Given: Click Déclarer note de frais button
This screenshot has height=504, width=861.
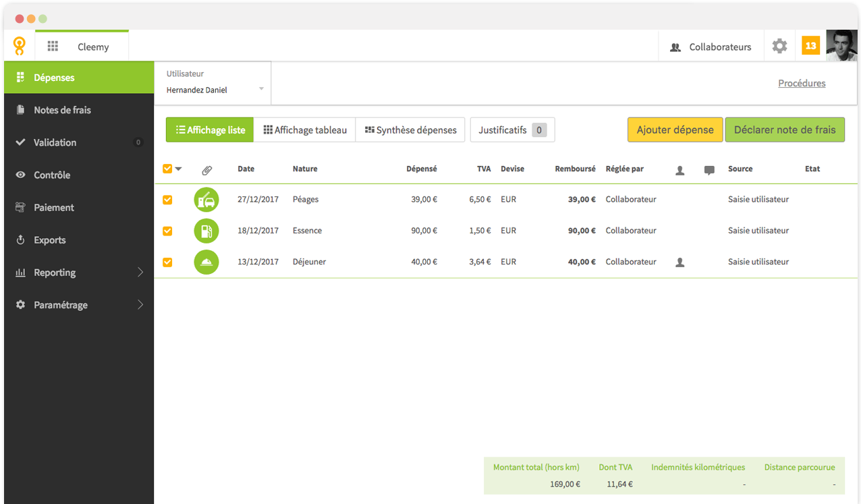Looking at the screenshot, I should pyautogui.click(x=785, y=130).
